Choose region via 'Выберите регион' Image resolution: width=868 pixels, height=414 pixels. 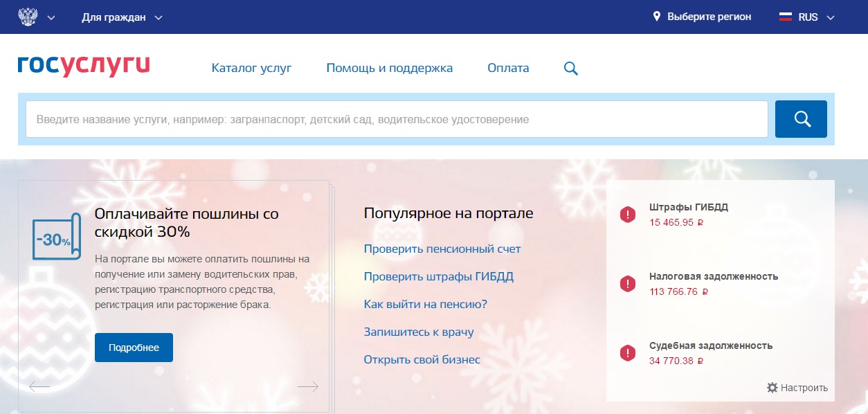pyautogui.click(x=709, y=17)
